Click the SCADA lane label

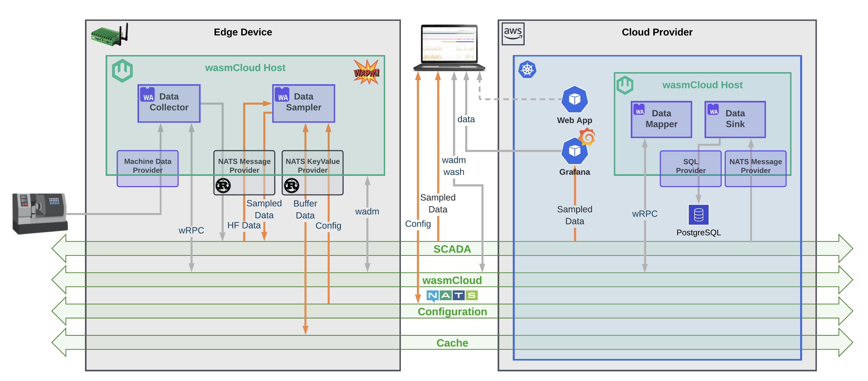click(452, 249)
